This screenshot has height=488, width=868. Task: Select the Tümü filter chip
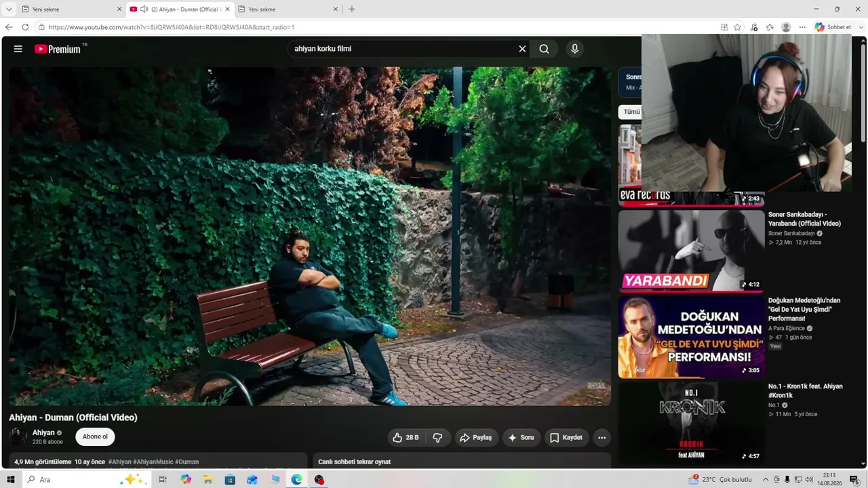coord(631,112)
